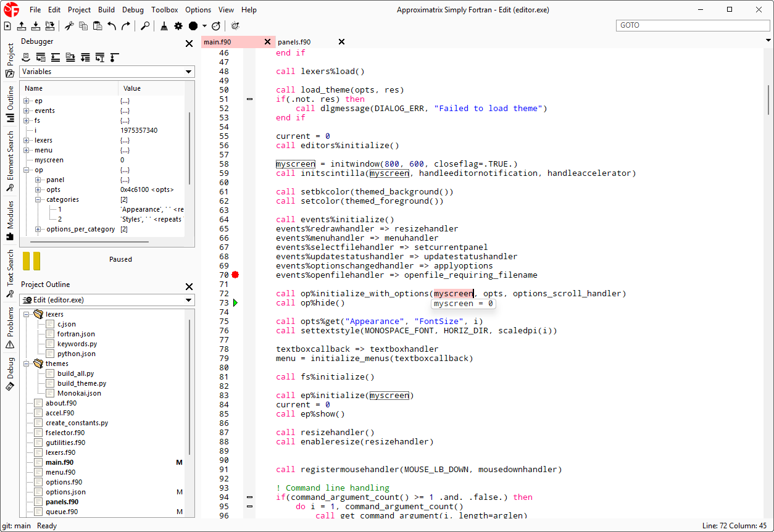The width and height of the screenshot is (774, 532).
Task: Copy with the two-pages toolbar icon
Action: point(83,26)
